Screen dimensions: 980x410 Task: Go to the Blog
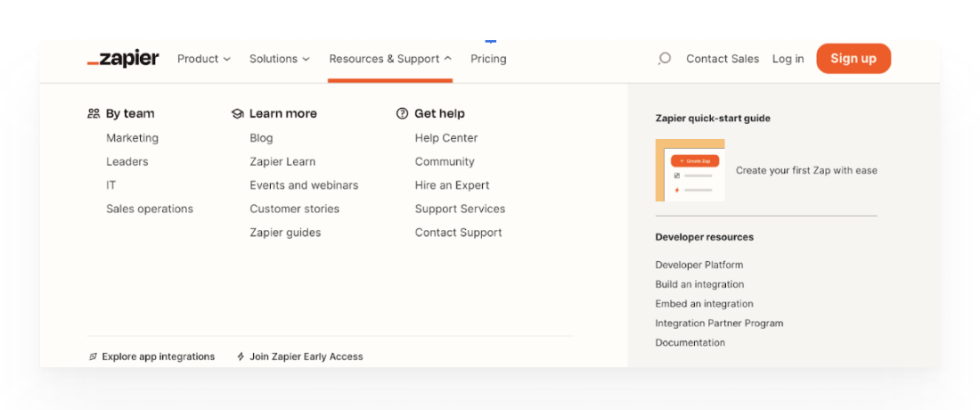click(261, 138)
